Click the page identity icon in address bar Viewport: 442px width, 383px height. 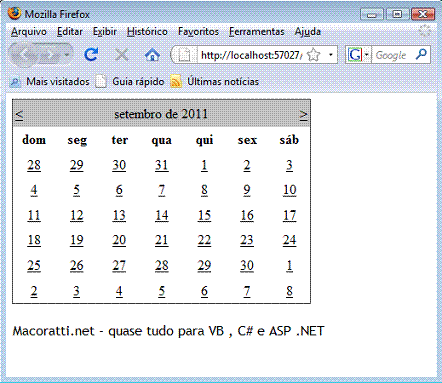184,55
